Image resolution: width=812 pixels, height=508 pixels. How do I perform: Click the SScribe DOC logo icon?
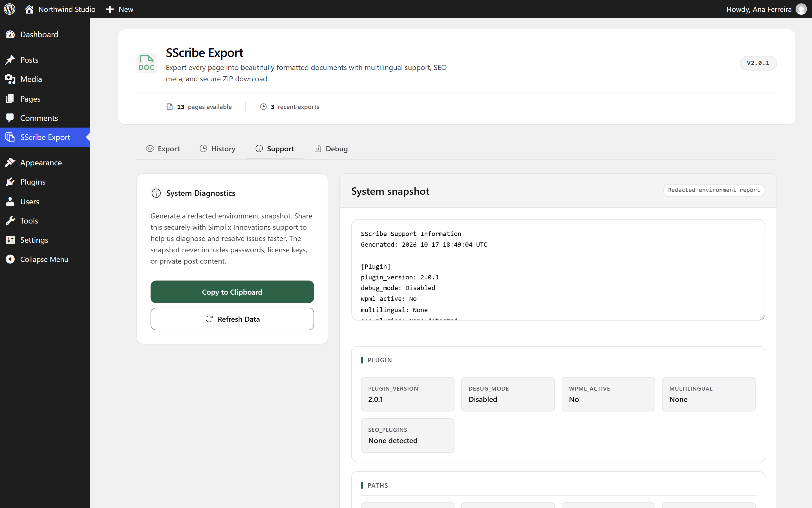146,63
